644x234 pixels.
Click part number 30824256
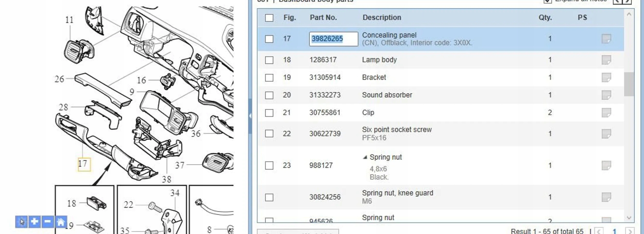(x=325, y=197)
